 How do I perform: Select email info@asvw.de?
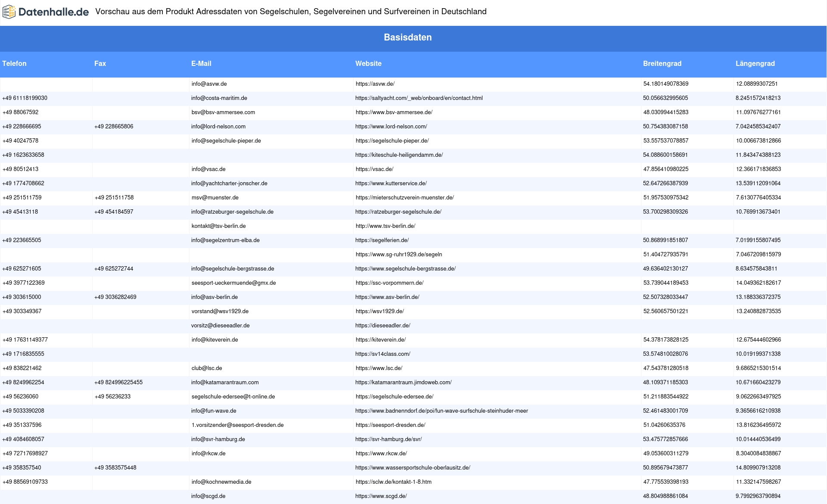pyautogui.click(x=209, y=84)
